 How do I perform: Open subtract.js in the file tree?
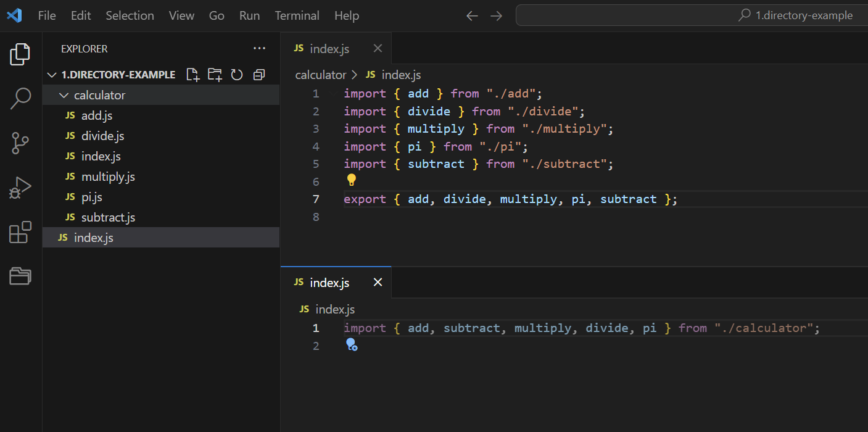(x=161, y=217)
